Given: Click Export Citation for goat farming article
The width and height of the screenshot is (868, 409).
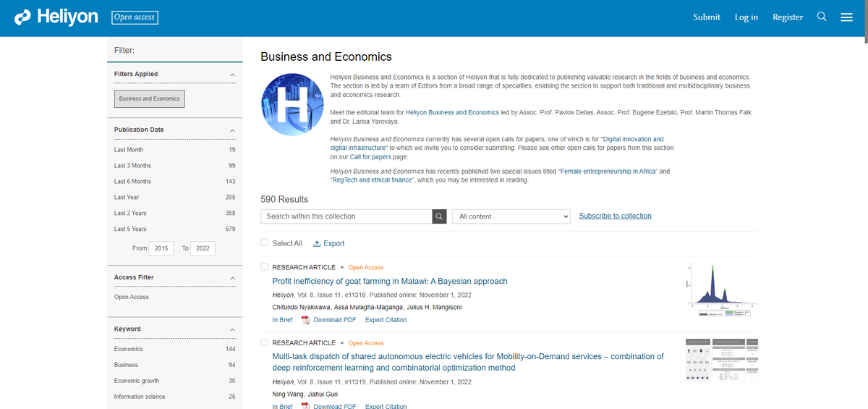Looking at the screenshot, I should [x=386, y=320].
